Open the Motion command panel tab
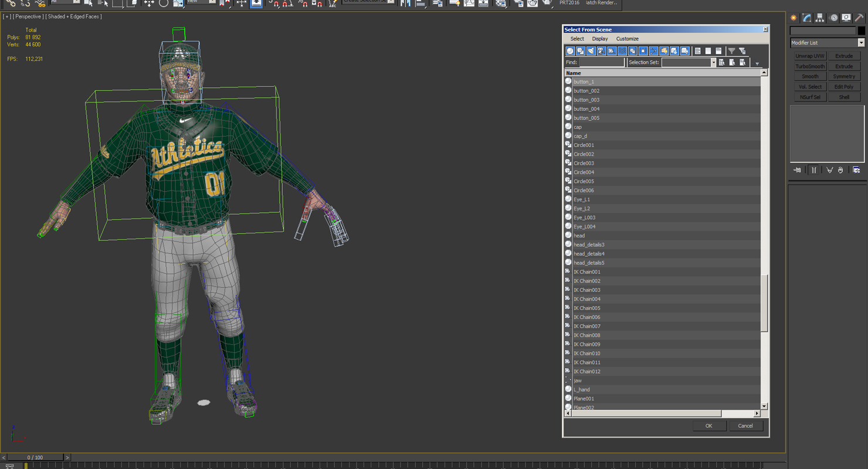Viewport: 868px width, 469px height. 833,18
